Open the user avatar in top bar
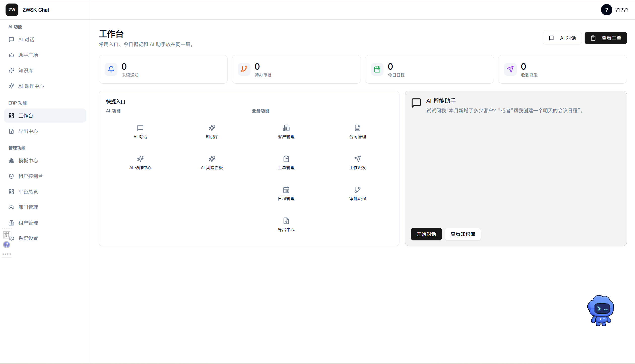 click(x=606, y=10)
